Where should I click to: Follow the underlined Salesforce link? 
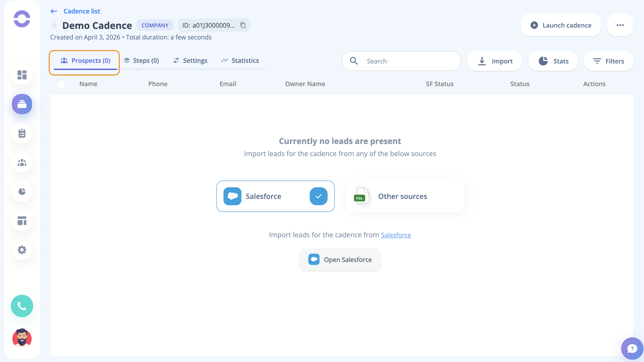pyautogui.click(x=396, y=235)
